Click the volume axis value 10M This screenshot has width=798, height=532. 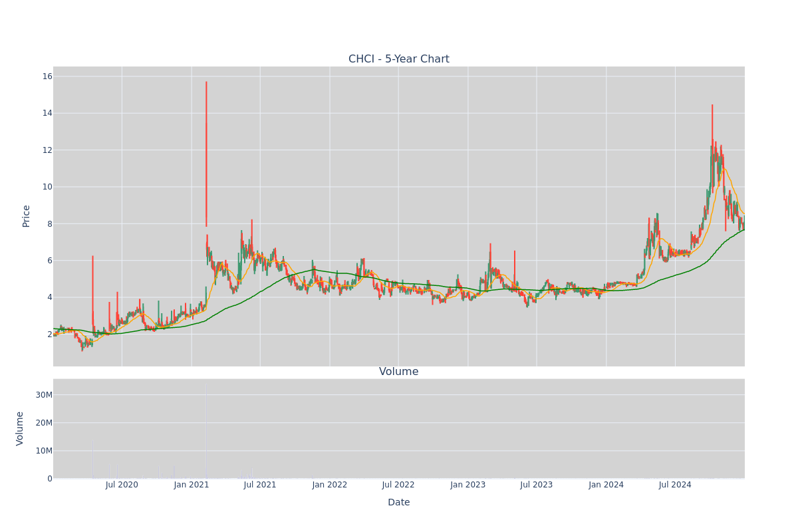click(x=44, y=451)
